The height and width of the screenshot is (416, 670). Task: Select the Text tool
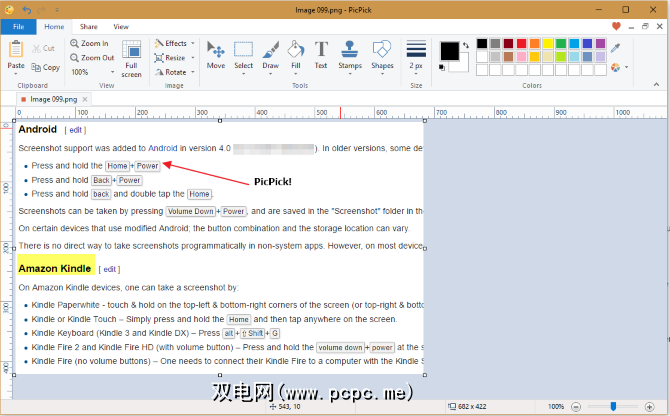click(x=321, y=55)
